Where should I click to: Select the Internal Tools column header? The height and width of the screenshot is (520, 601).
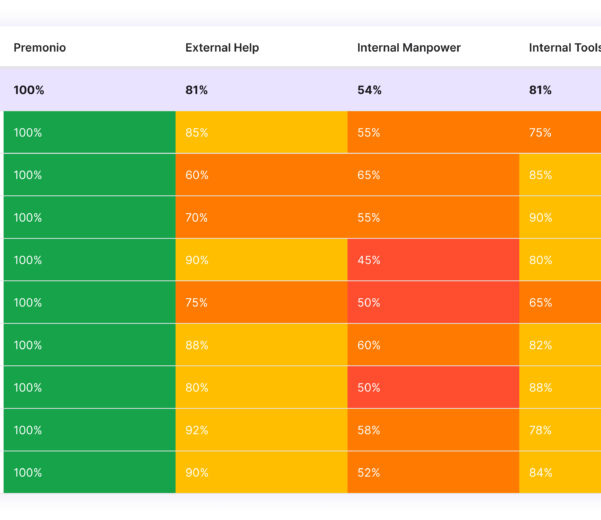(x=564, y=48)
